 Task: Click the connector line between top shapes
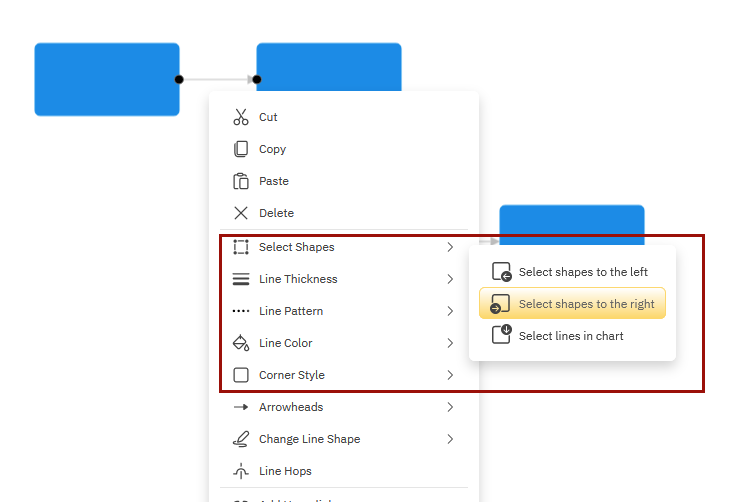pos(215,79)
